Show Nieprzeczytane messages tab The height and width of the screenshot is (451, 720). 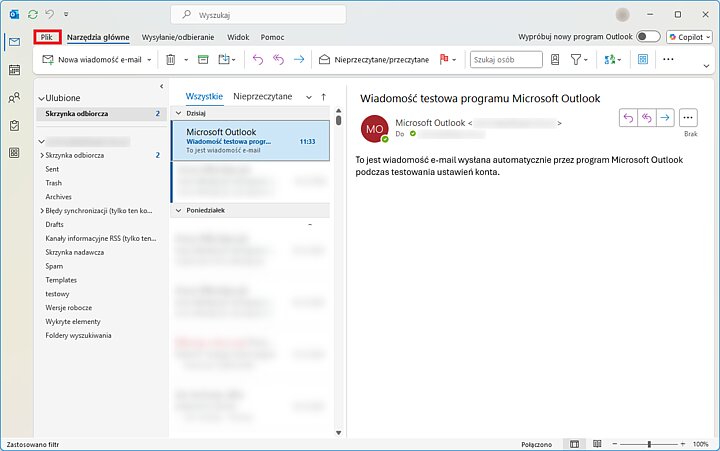click(263, 96)
